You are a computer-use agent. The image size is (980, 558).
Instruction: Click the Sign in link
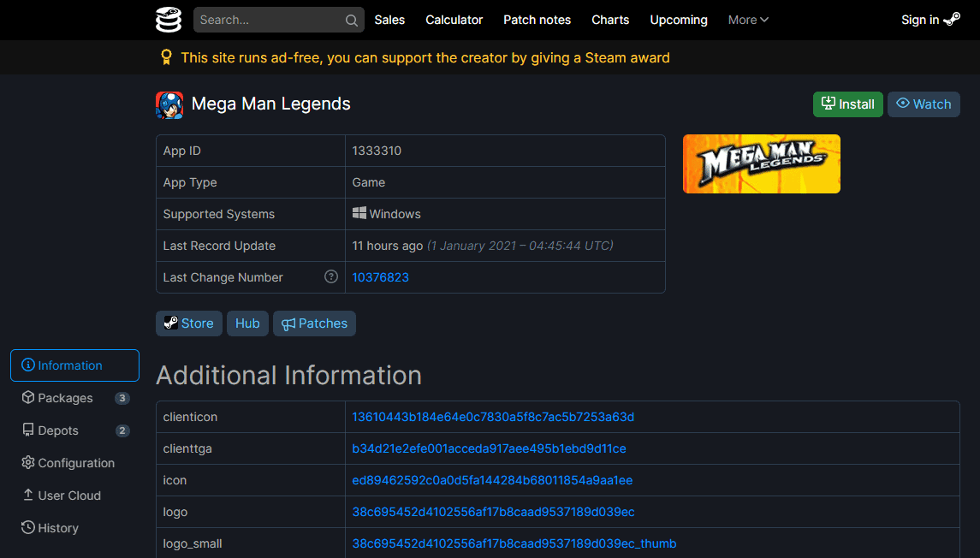pyautogui.click(x=930, y=20)
